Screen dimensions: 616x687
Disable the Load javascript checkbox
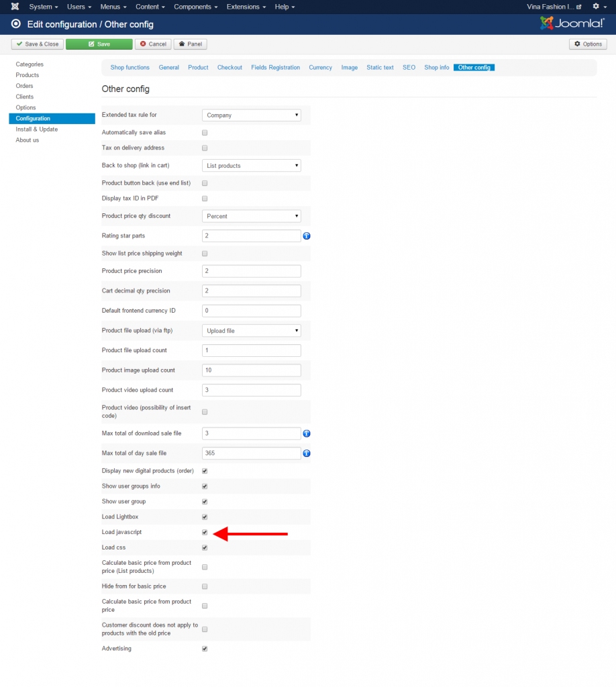pos(205,533)
